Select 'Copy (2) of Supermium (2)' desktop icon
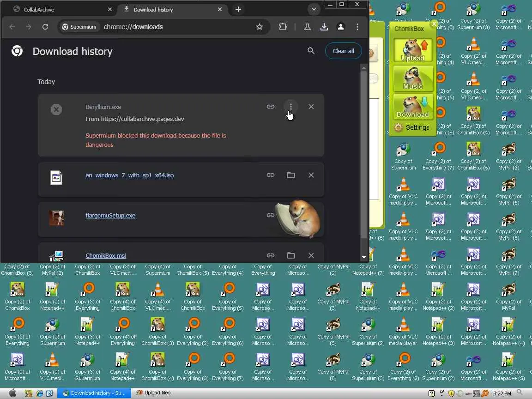 point(438,366)
